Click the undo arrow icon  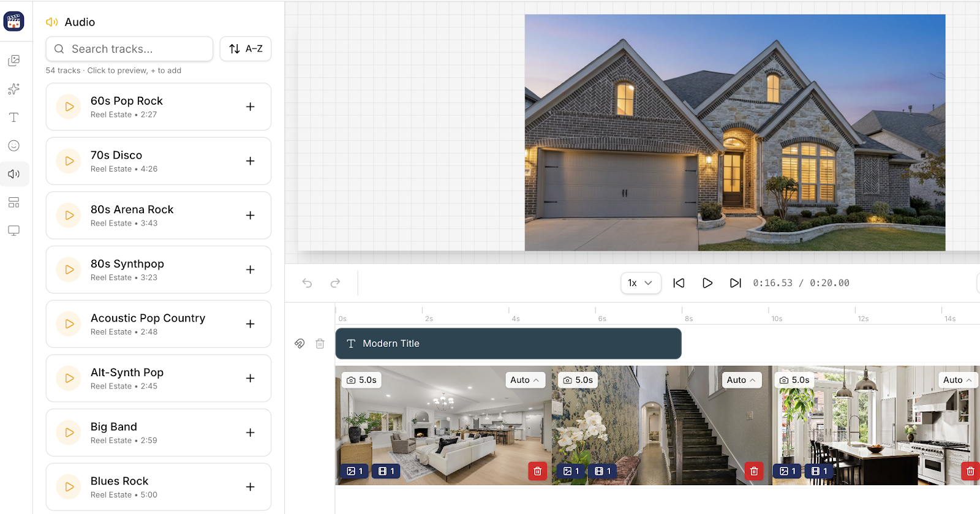click(x=307, y=283)
